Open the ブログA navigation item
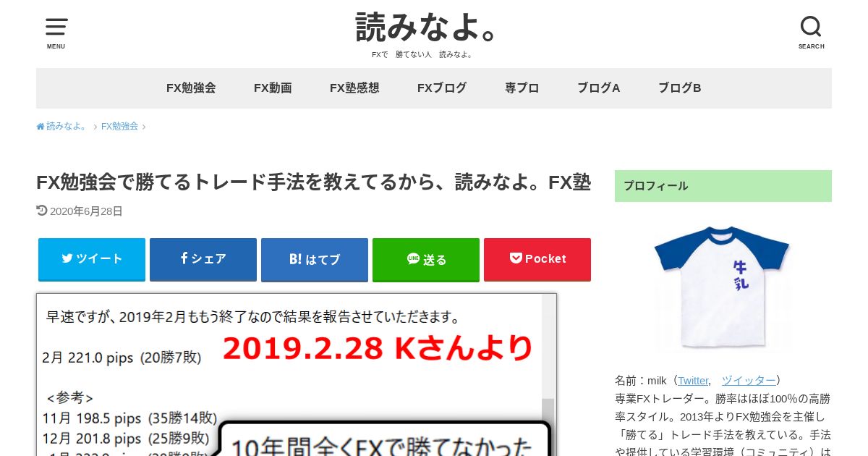Screen dimensions: 868x456 599,88
